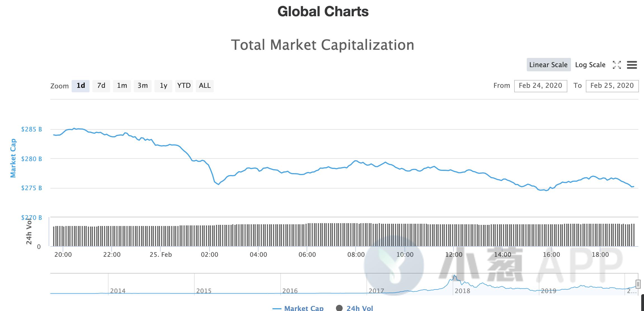Image resolution: width=644 pixels, height=311 pixels.
Task: Toggle the 24h Vol legend dot
Action: (339, 308)
